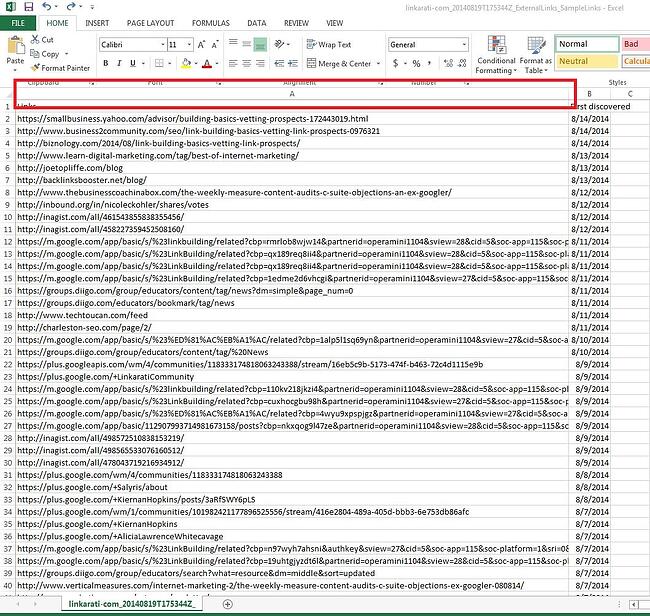Select the http://backlinksbooster.net/blog/ cell
This screenshot has width=650, height=616.
pyautogui.click(x=292, y=180)
